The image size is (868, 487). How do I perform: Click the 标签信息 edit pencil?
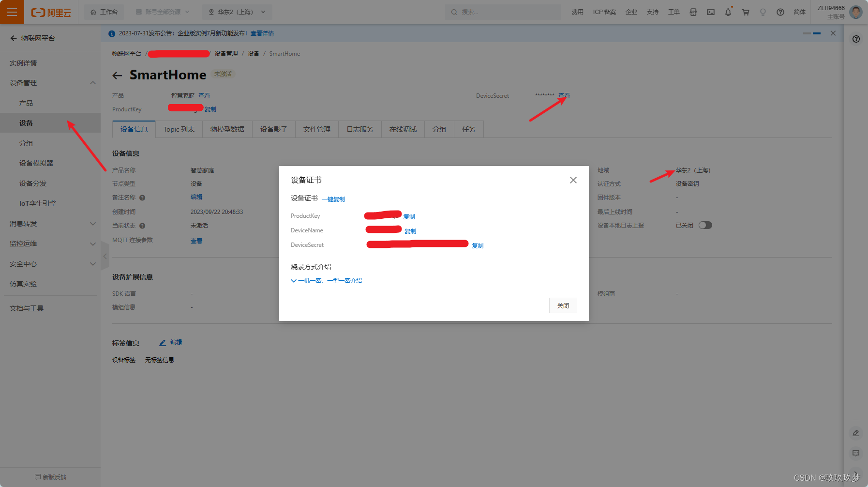click(163, 343)
